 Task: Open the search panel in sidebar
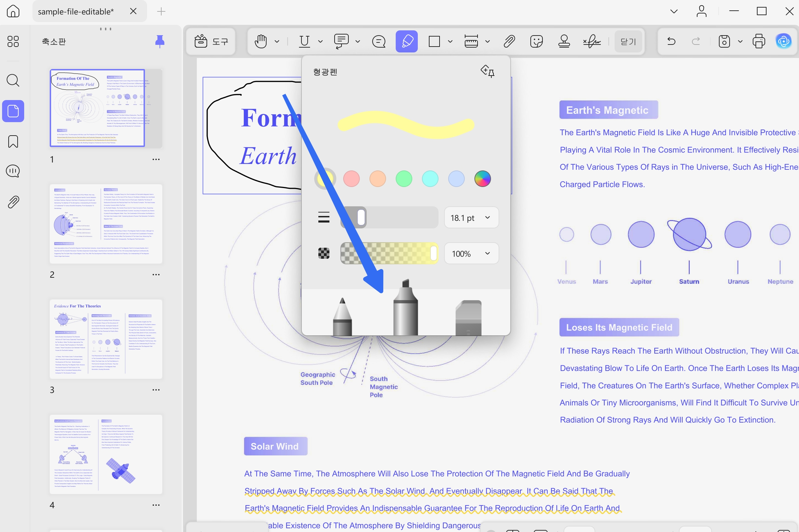point(13,80)
